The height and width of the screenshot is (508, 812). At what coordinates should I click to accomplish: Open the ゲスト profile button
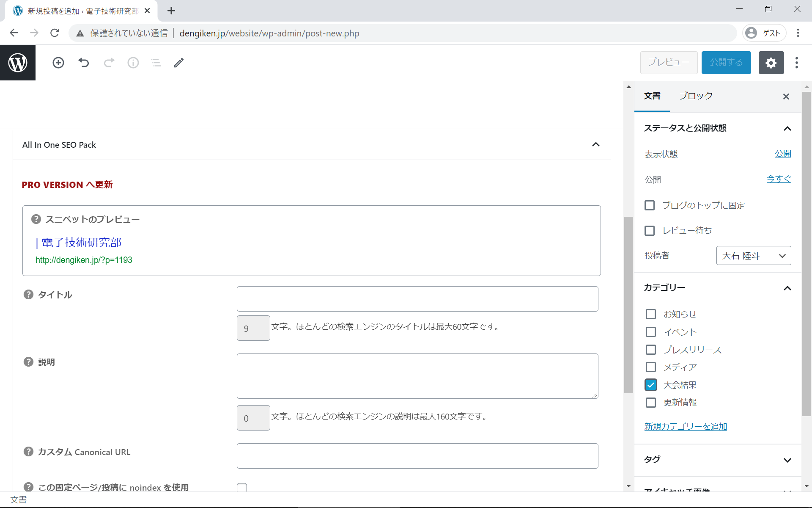764,33
